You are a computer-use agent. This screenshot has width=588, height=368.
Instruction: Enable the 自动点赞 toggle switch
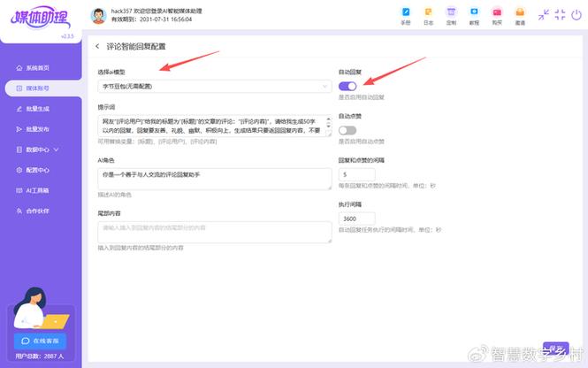347,131
